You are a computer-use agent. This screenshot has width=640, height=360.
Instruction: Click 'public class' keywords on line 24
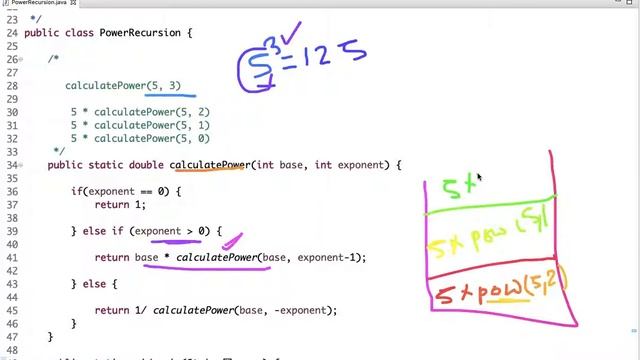59,33
